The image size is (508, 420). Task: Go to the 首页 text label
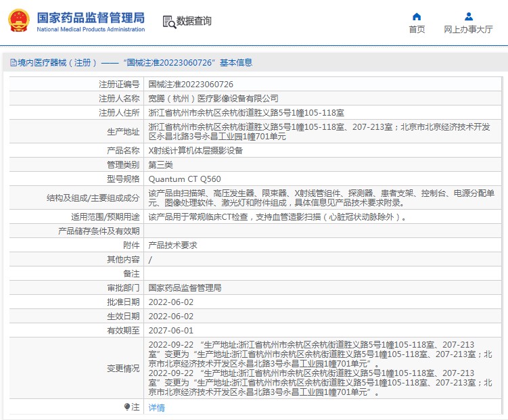click(417, 30)
